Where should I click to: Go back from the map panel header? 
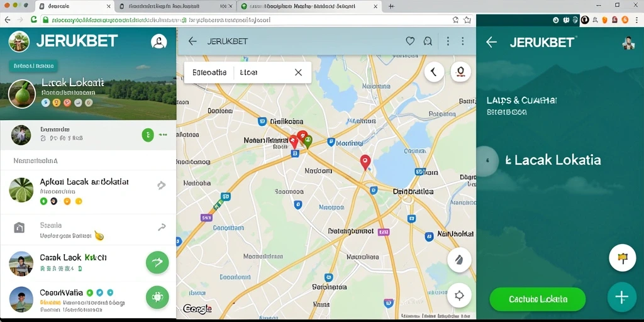(x=192, y=41)
